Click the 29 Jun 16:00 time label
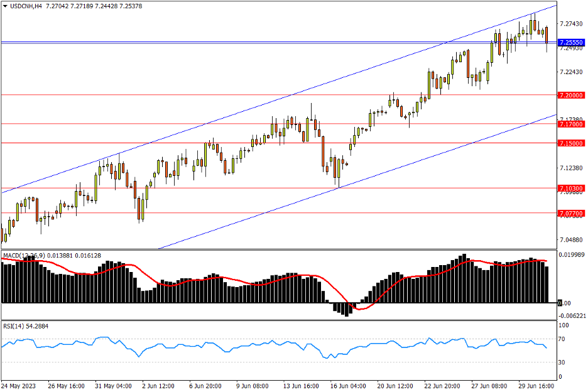This screenshot has width=588, height=392. click(x=535, y=385)
